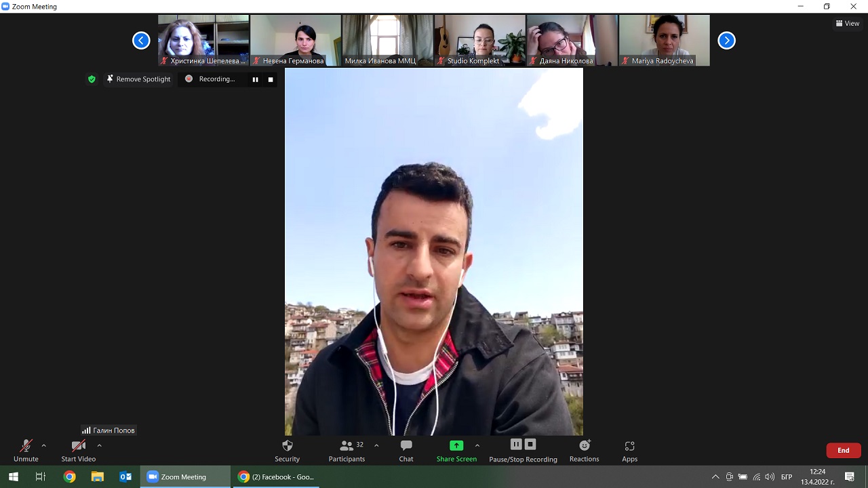Open the Apps panel
Viewport: 868px width, 488px height.
(629, 450)
